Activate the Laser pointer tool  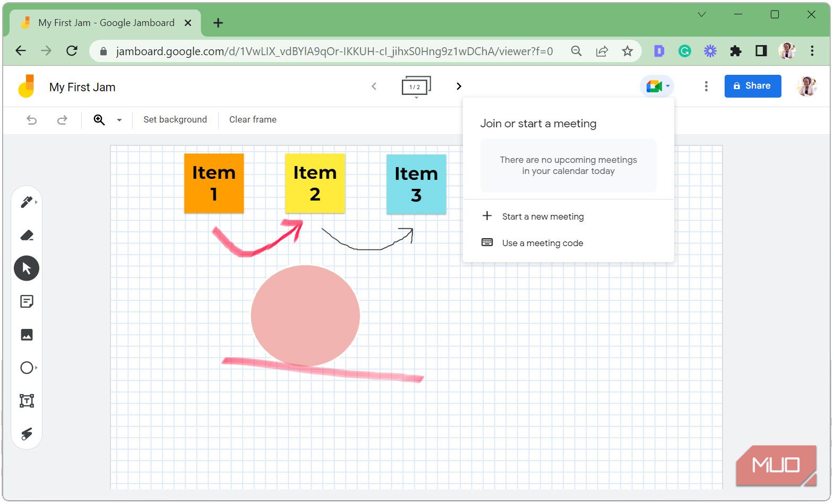tap(27, 434)
